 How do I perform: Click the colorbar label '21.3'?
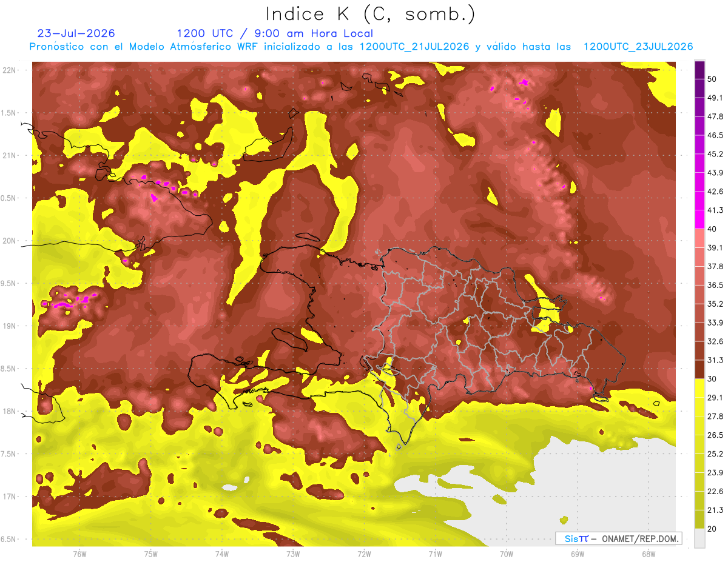pos(715,510)
